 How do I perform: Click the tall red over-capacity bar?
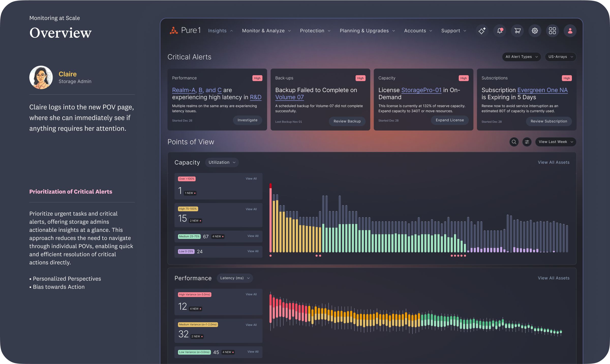click(270, 219)
